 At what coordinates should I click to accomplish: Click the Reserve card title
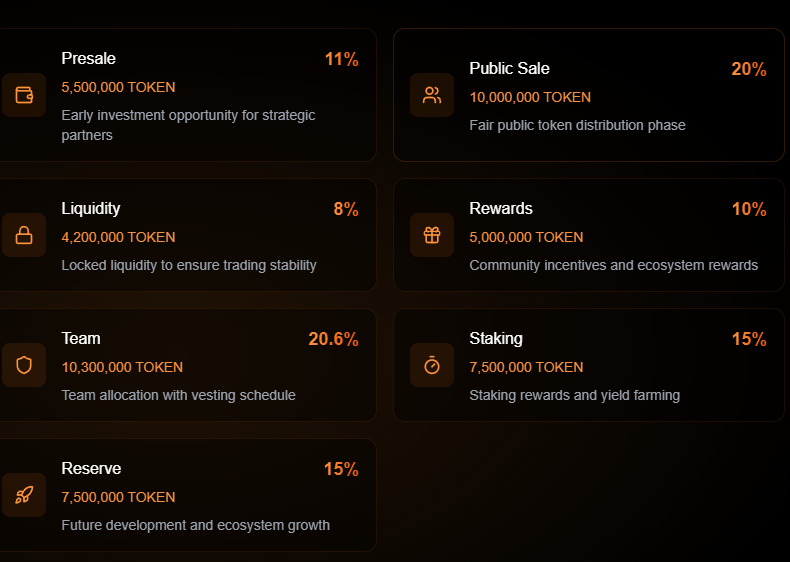(91, 468)
